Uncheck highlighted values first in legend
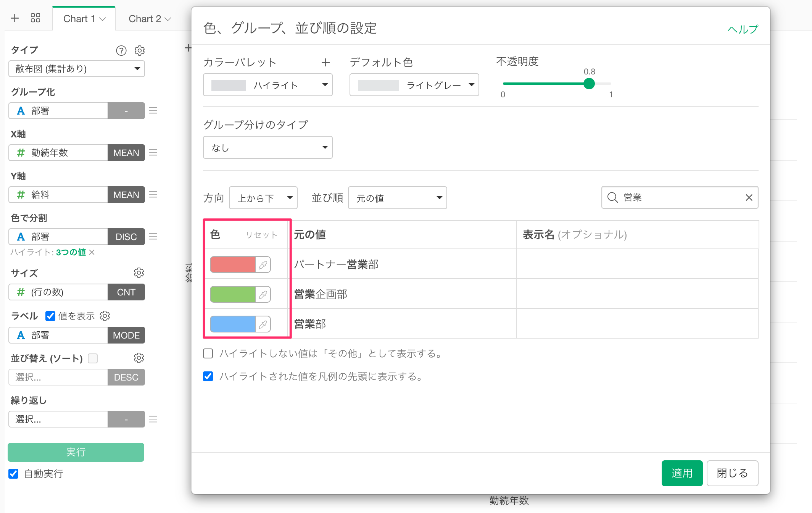 click(x=208, y=376)
